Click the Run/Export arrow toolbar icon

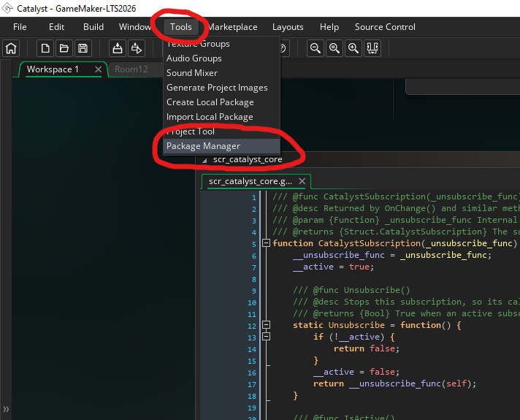pos(137,48)
